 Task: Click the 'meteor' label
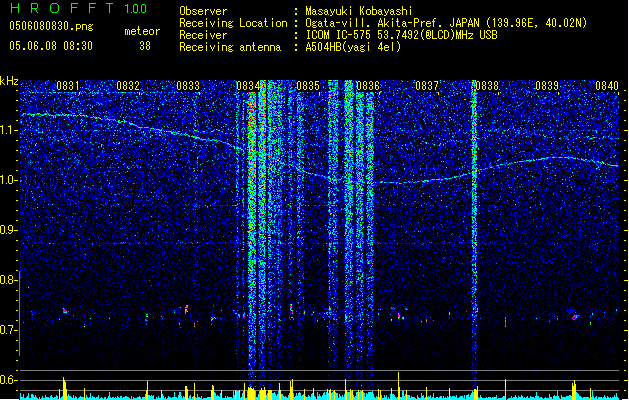coord(142,31)
